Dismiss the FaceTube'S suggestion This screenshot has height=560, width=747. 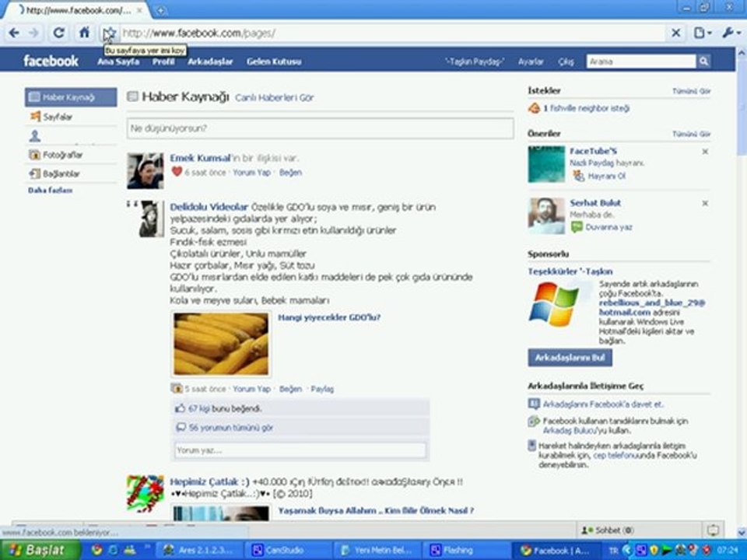click(705, 152)
